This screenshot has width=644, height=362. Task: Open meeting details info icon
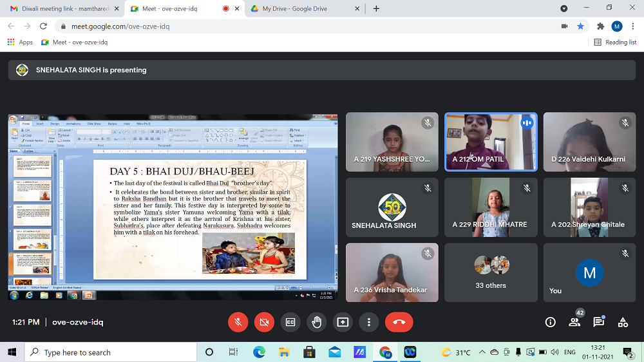[x=550, y=322]
